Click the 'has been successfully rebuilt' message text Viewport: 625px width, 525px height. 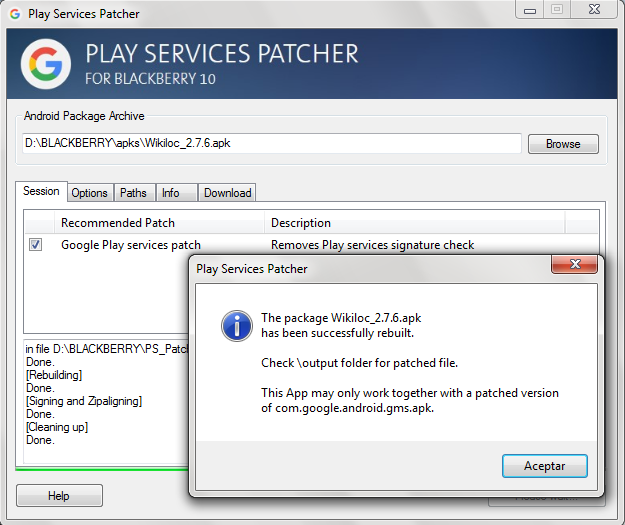338,333
